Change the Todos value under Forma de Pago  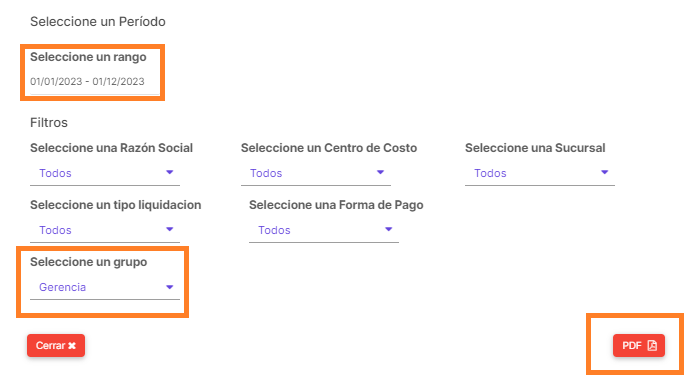click(x=274, y=230)
